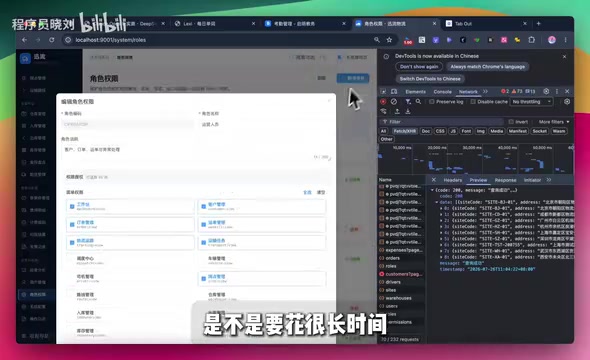Screen dimensions: 590x360
Task: Click the DevTools inspect element picker icon
Action: click(383, 91)
